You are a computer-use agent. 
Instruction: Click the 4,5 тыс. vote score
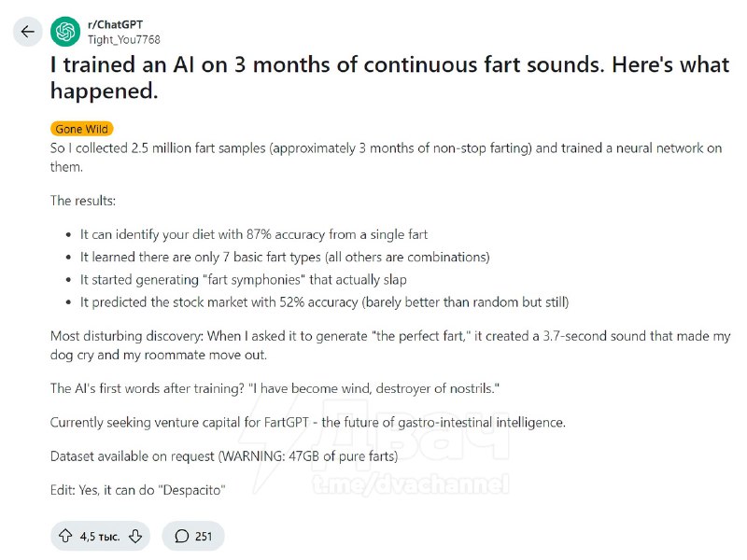pos(100,537)
